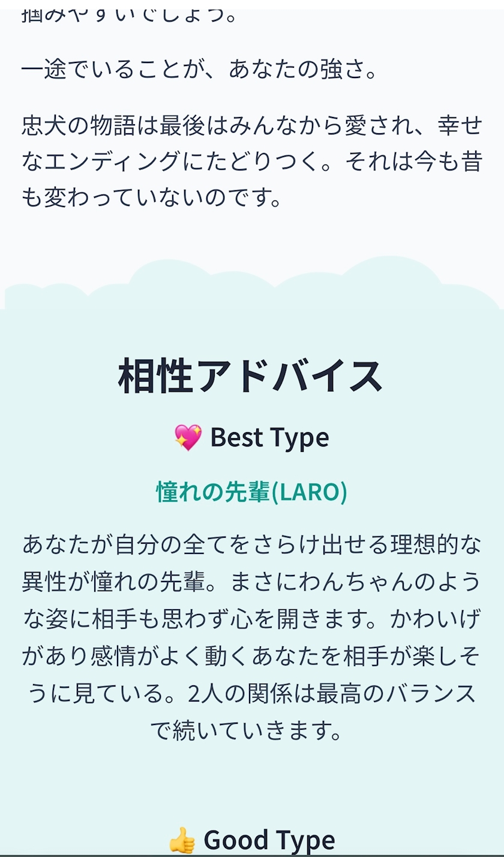The width and height of the screenshot is (504, 857).
Task: Click the line も変わっていないのです。
Action: (x=152, y=197)
